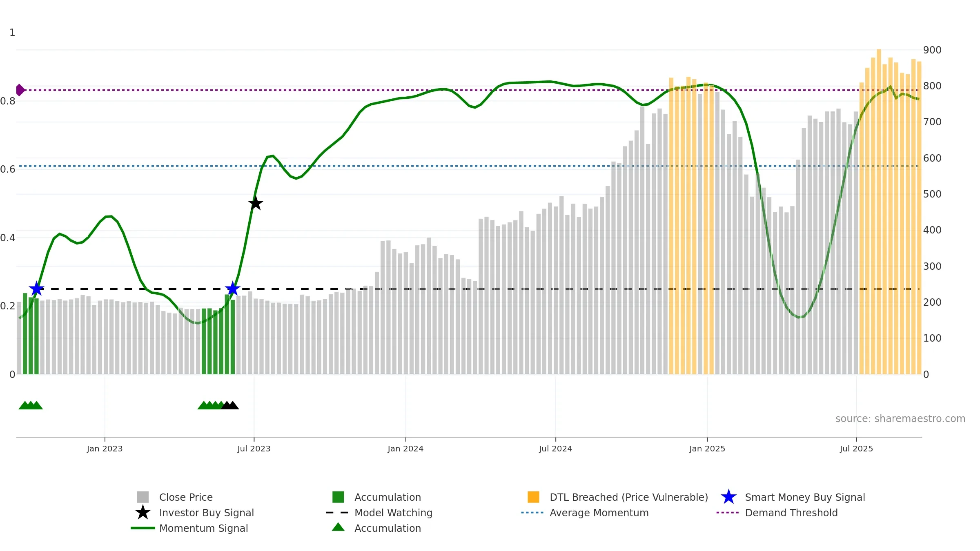This screenshot has width=980, height=551.
Task: Click the blue star near Jul 2023
Action: coord(233,289)
